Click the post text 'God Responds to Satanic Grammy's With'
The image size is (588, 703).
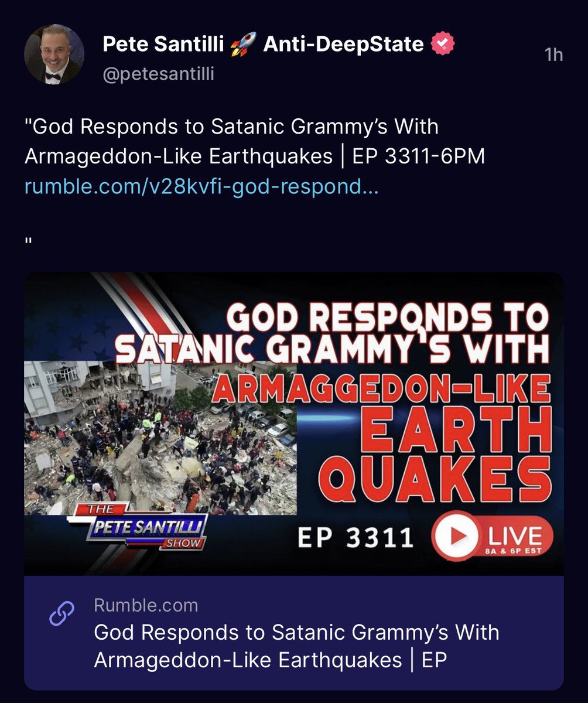tap(231, 127)
